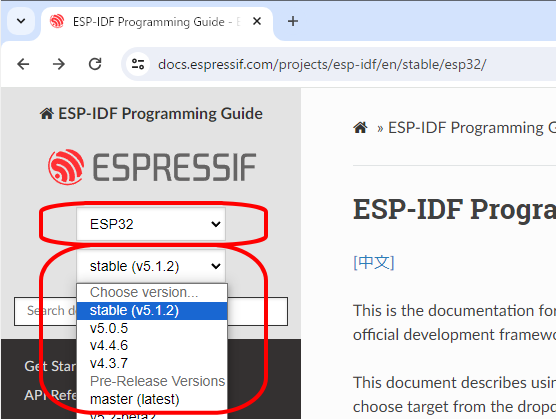
Task: Click the ESP-IDF Programming Guide sidebar home link
Action: pos(151,114)
